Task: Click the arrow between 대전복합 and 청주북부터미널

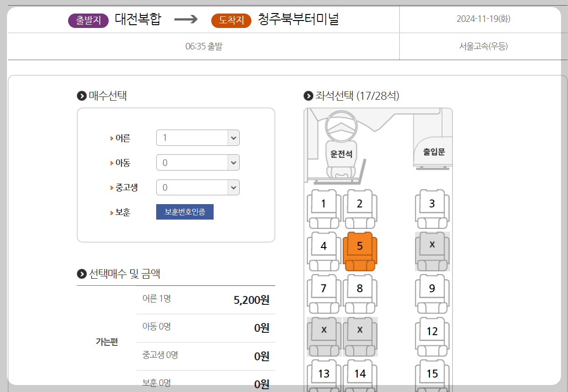Action: (186, 20)
